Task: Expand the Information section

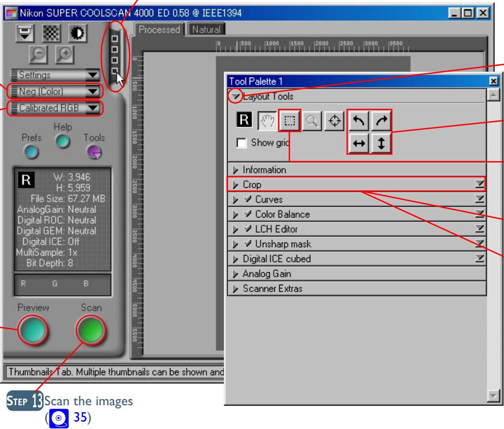Action: point(235,170)
